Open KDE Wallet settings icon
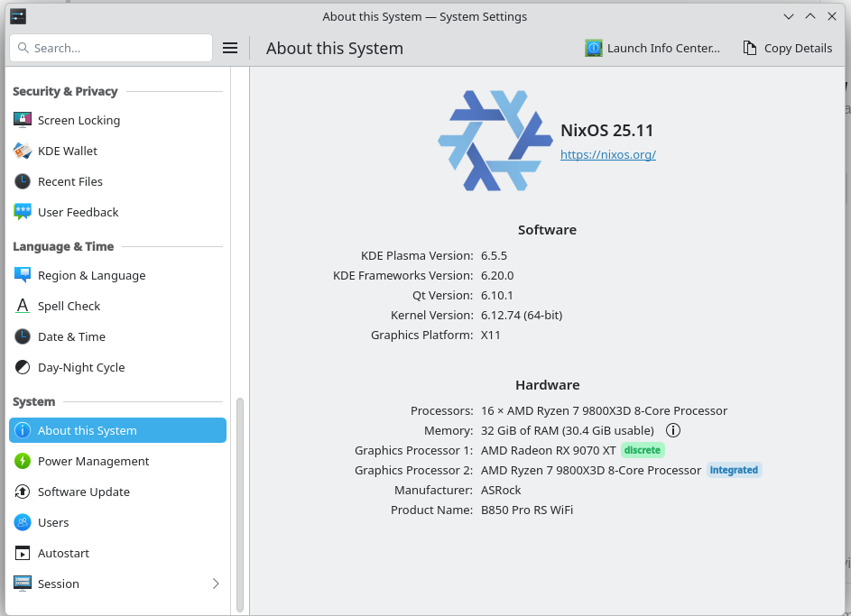Viewport: 851px width, 616px height. click(23, 151)
